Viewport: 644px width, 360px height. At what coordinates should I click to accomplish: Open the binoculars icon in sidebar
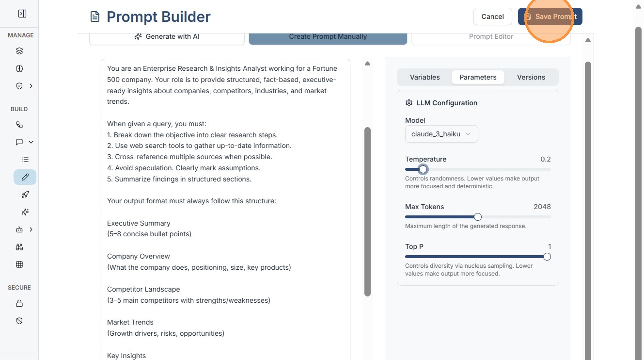[x=19, y=247]
